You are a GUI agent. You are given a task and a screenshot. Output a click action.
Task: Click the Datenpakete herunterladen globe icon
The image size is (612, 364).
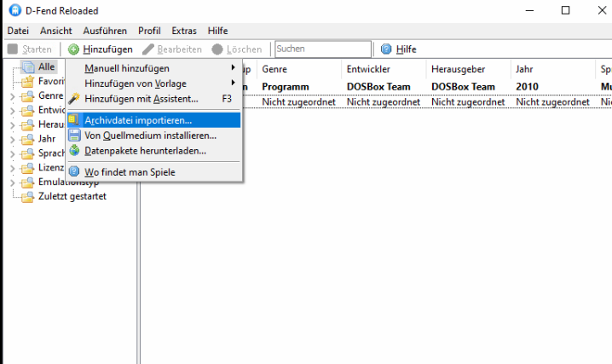coord(74,151)
